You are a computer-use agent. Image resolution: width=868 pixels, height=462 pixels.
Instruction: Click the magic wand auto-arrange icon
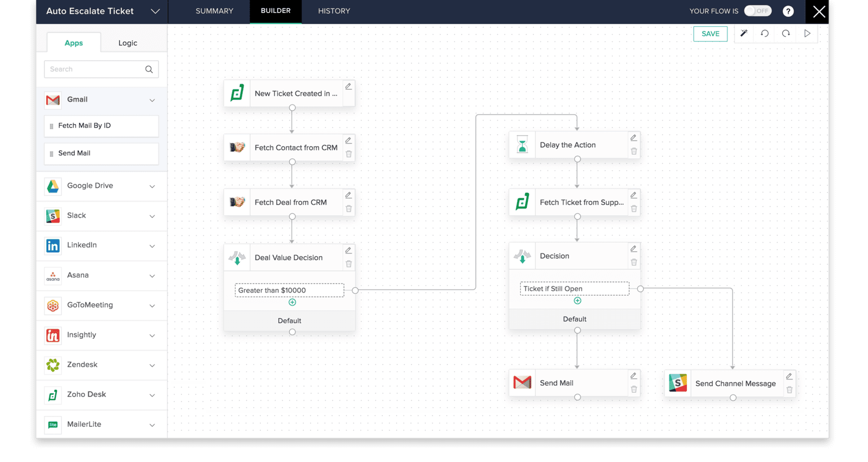tap(744, 34)
